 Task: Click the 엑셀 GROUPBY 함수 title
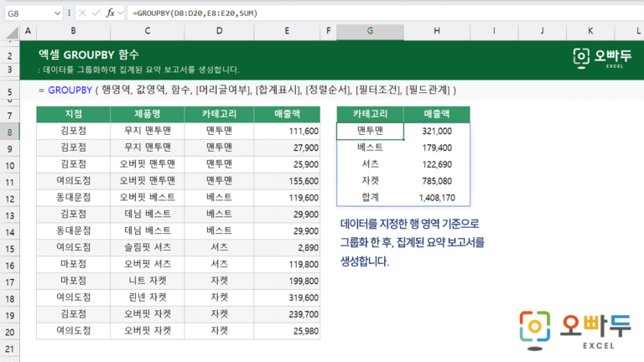[x=89, y=54]
